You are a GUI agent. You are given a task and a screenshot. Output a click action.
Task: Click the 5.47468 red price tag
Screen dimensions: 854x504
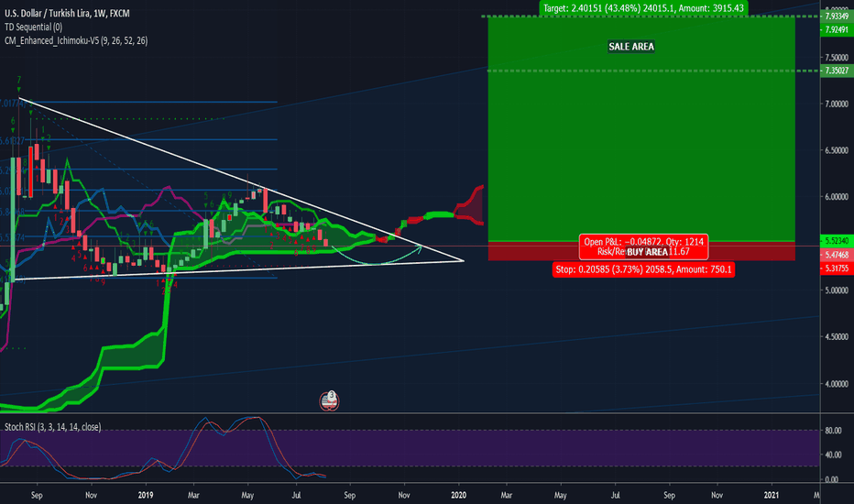point(837,255)
